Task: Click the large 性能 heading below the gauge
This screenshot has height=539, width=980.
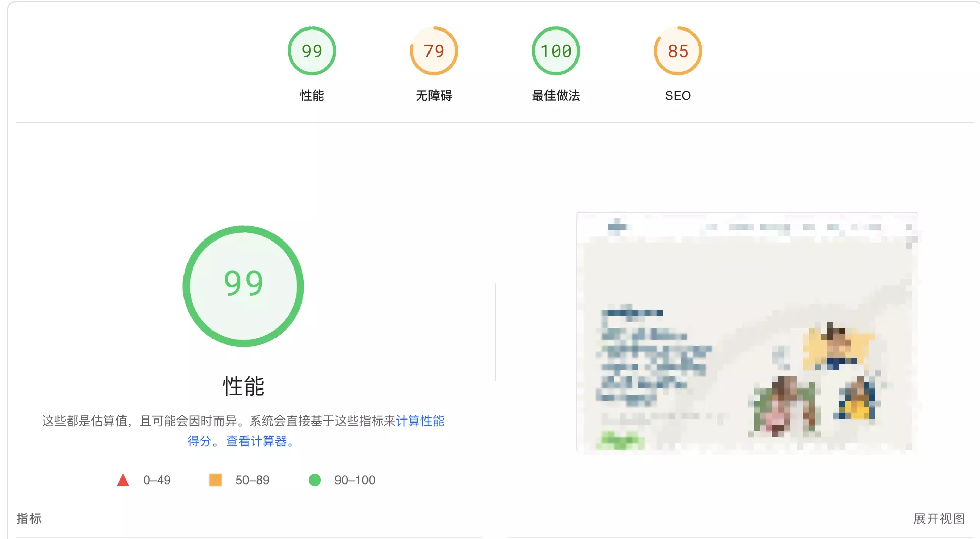Action: (243, 386)
